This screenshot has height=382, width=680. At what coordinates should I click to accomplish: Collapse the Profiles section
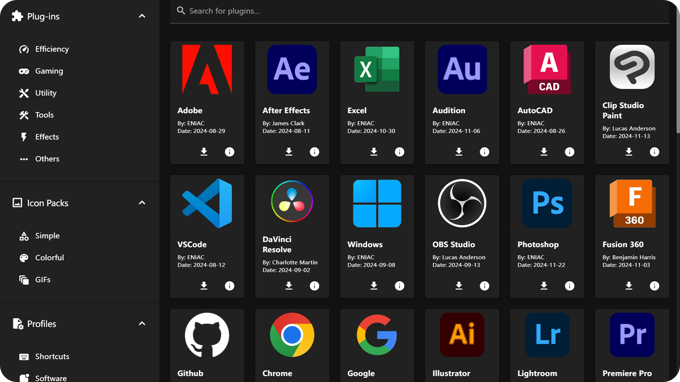[x=142, y=324]
